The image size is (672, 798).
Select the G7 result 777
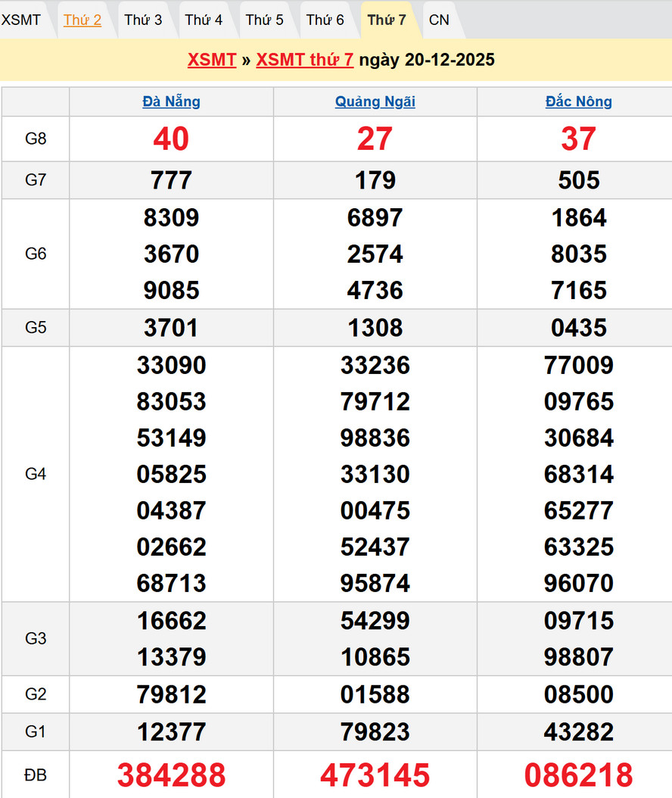(x=171, y=180)
